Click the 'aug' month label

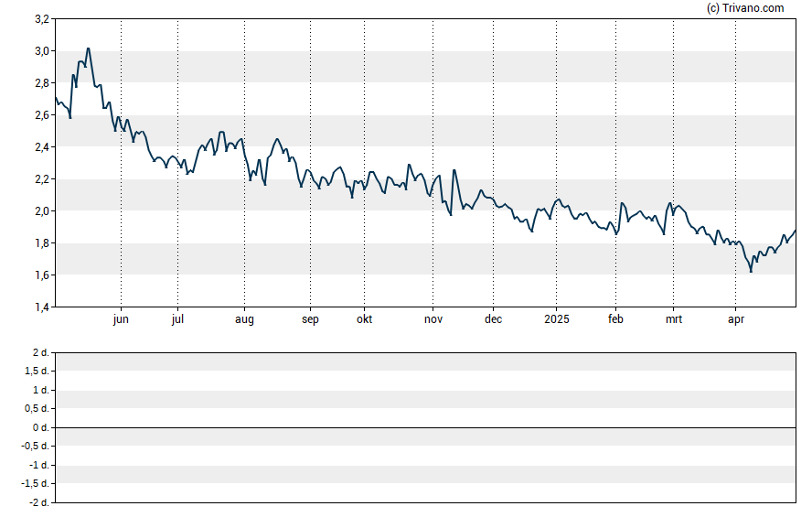244,319
